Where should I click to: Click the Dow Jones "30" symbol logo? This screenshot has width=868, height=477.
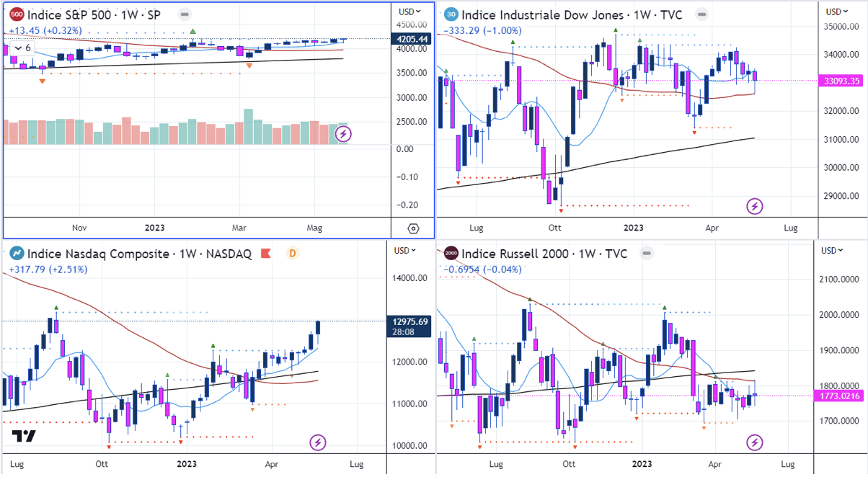(x=451, y=14)
